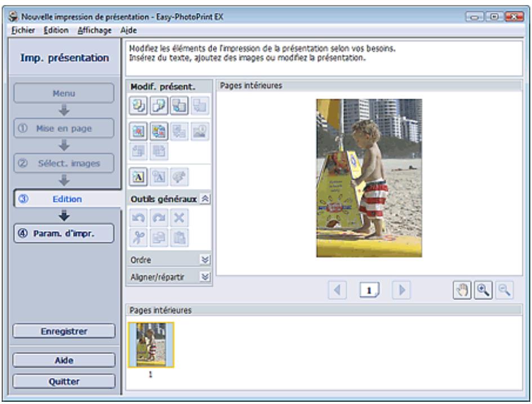Click the greyed-out landscape photo date icon
Image resolution: width=532 pixels, height=404 pixels.
point(200,131)
